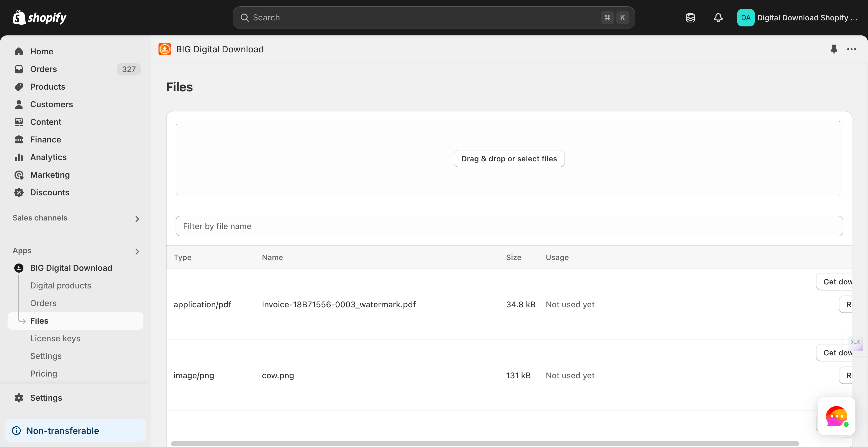Open the Discounts section

50,193
